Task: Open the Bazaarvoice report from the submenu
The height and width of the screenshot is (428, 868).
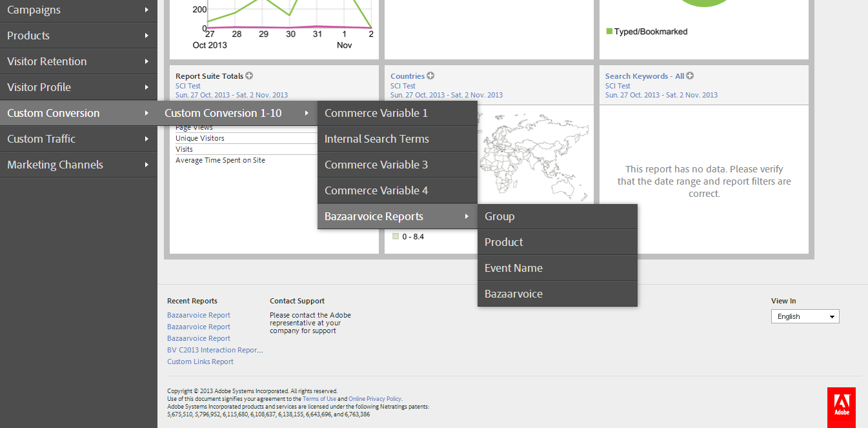Action: pos(558,294)
